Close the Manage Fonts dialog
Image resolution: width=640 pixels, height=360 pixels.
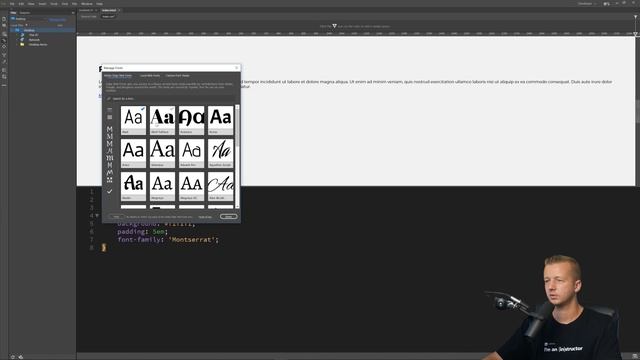point(236,68)
